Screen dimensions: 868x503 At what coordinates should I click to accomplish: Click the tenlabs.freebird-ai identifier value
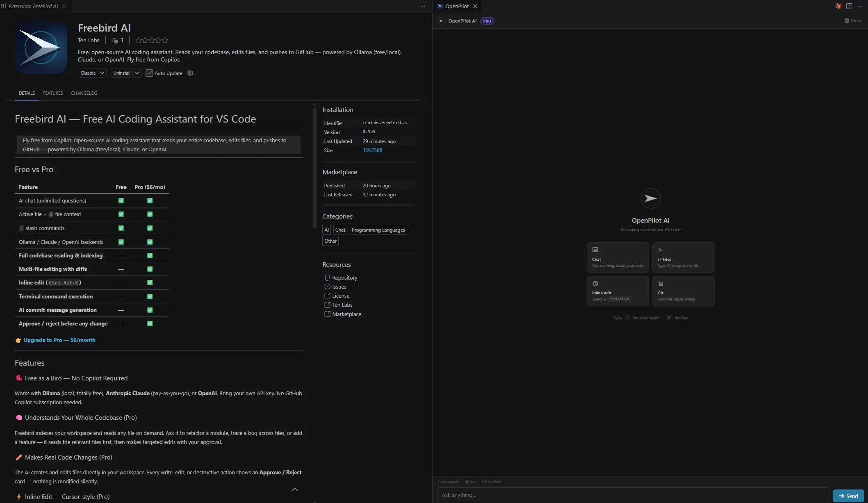coord(385,123)
